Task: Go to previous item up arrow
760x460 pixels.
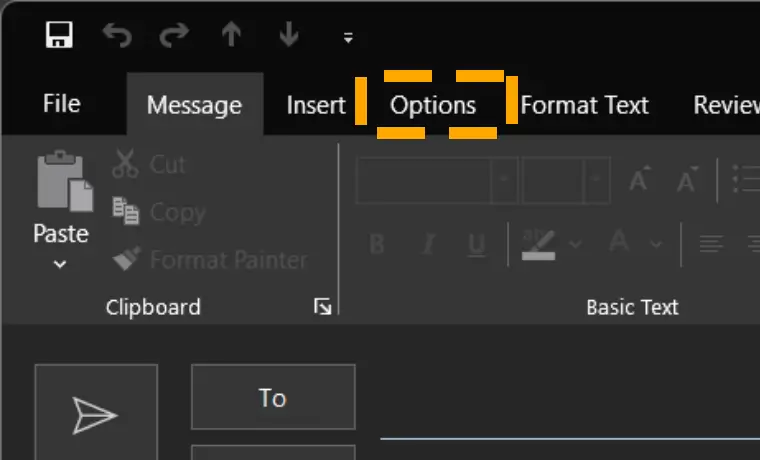Action: pyautogui.click(x=232, y=34)
